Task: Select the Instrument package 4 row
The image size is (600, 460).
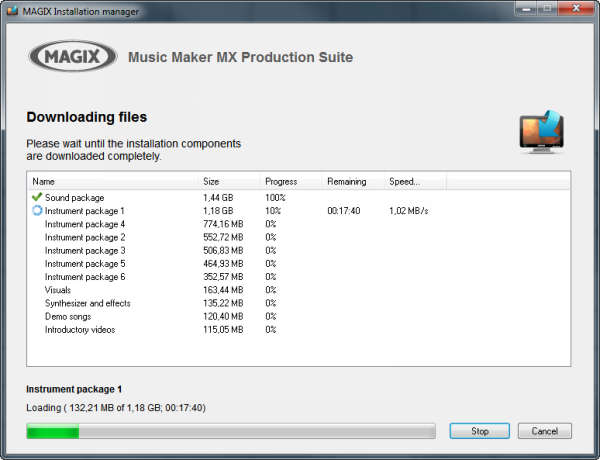Action: [x=85, y=224]
